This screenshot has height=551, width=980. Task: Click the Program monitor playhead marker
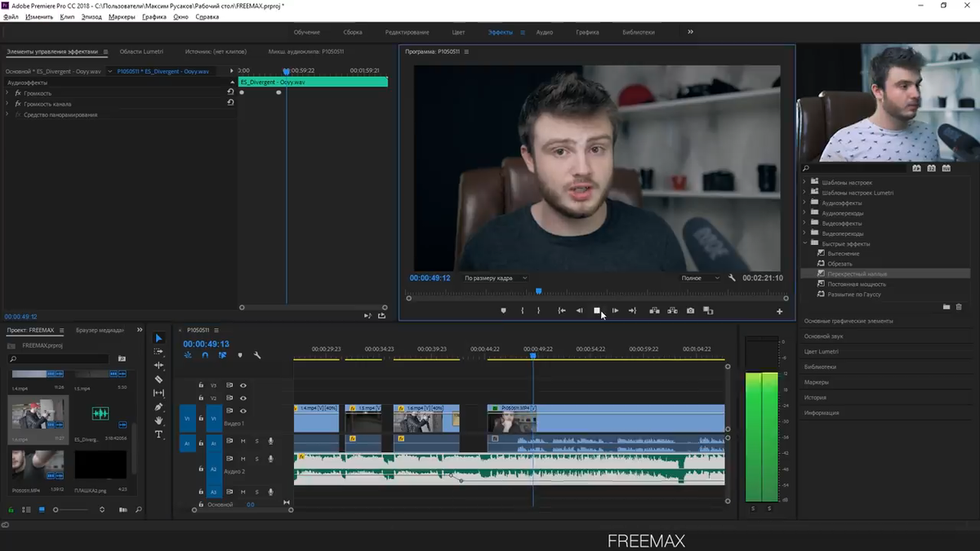click(538, 291)
